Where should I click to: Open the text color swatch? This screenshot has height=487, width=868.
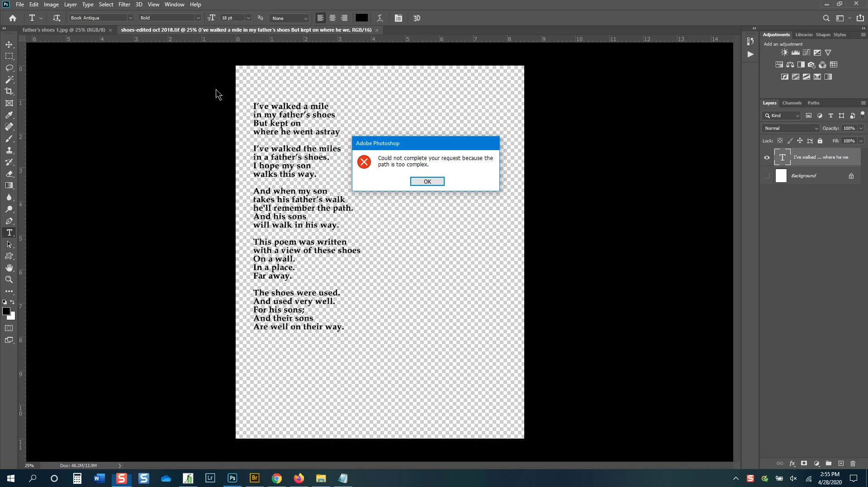coord(361,18)
